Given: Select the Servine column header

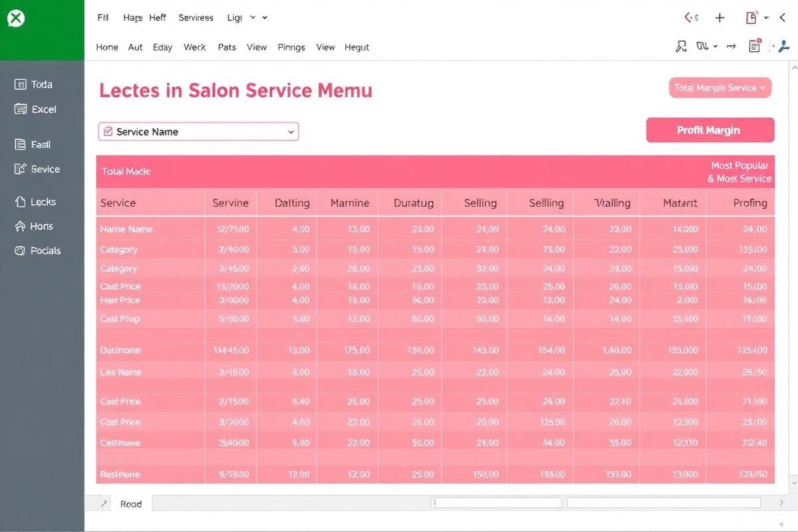Looking at the screenshot, I should pos(230,203).
